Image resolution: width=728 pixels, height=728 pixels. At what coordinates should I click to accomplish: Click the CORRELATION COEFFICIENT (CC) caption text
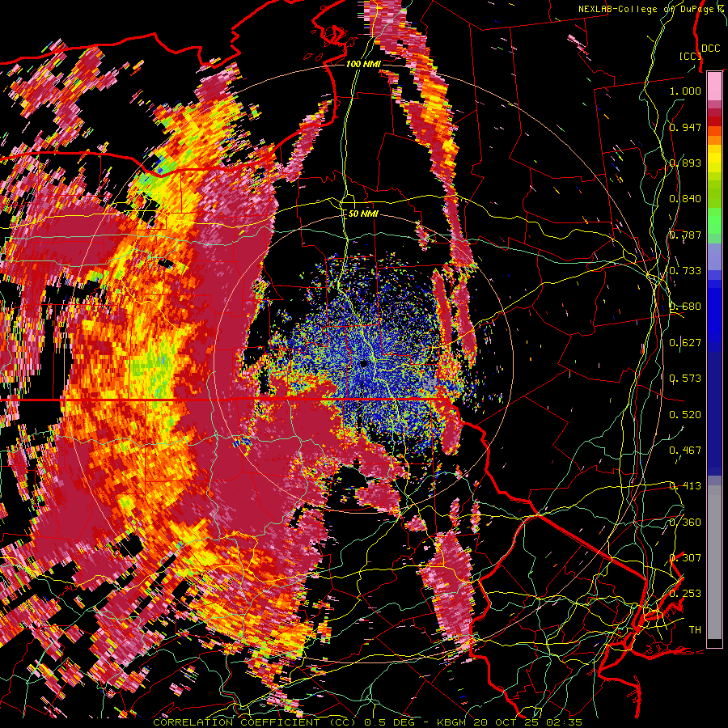pyautogui.click(x=256, y=722)
